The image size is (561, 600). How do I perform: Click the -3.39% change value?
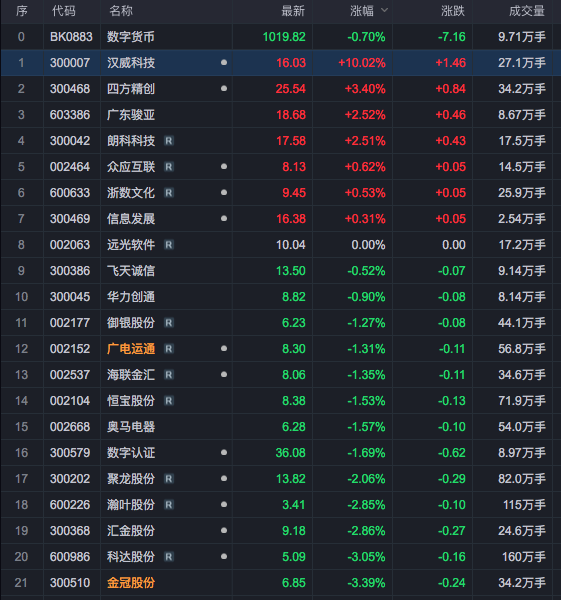click(x=366, y=583)
